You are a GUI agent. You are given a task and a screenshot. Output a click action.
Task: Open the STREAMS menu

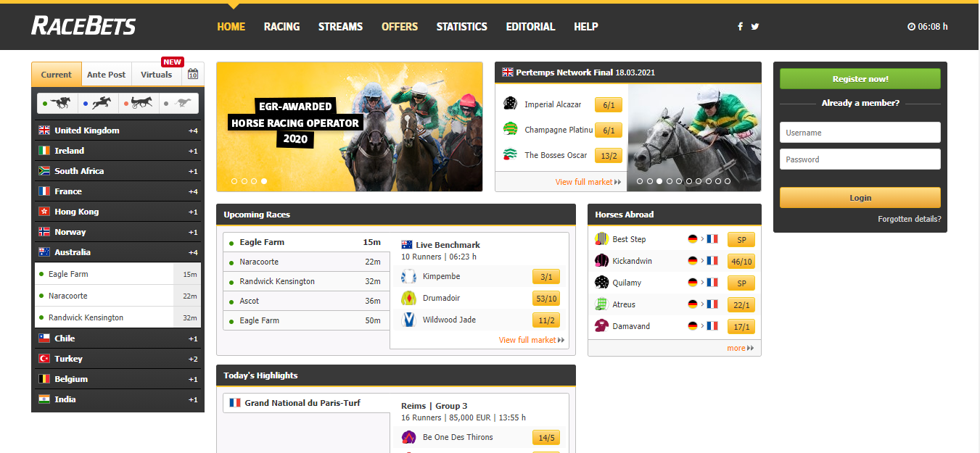(x=340, y=27)
